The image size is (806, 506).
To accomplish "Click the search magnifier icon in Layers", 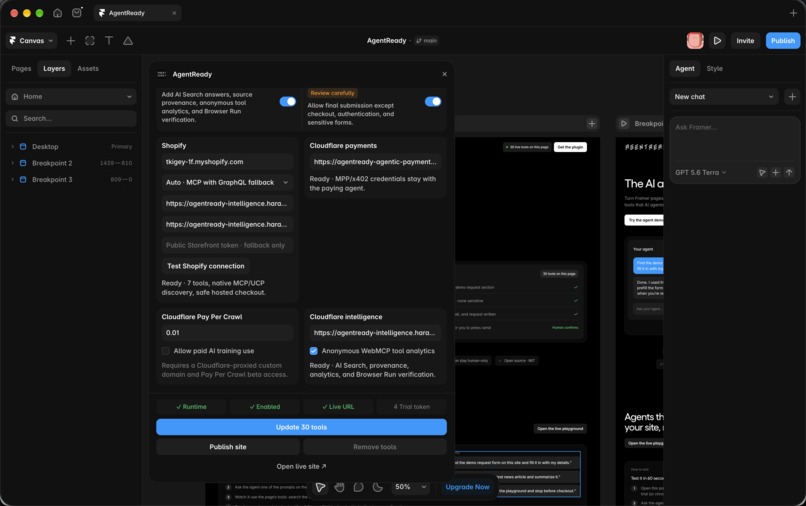I will (15, 118).
